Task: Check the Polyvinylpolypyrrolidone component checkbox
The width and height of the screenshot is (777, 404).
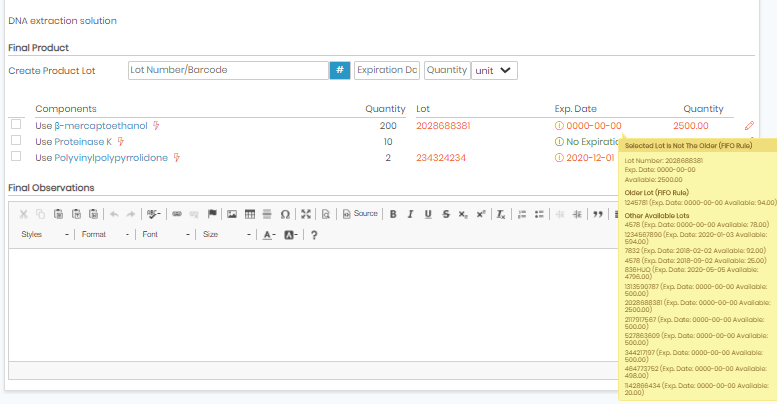Action: 16,156
